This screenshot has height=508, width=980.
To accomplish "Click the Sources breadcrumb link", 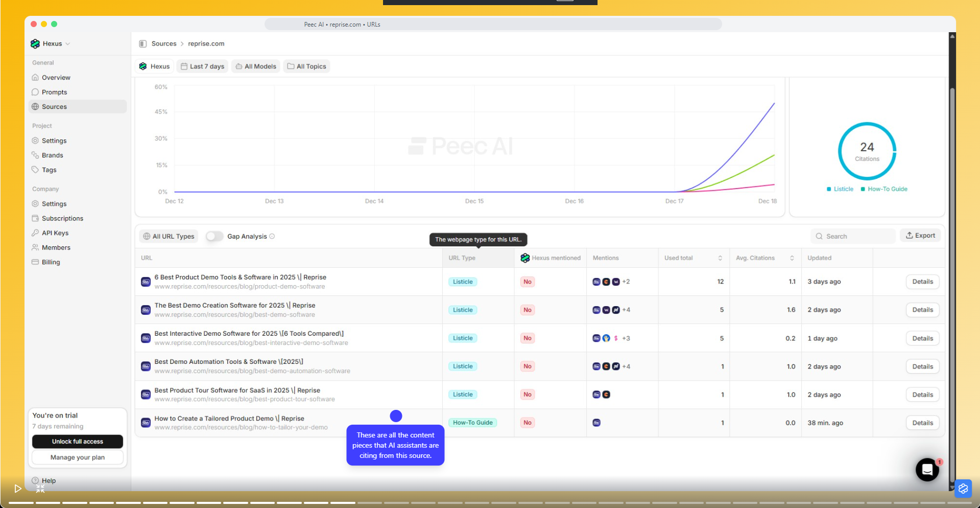I will coord(164,44).
